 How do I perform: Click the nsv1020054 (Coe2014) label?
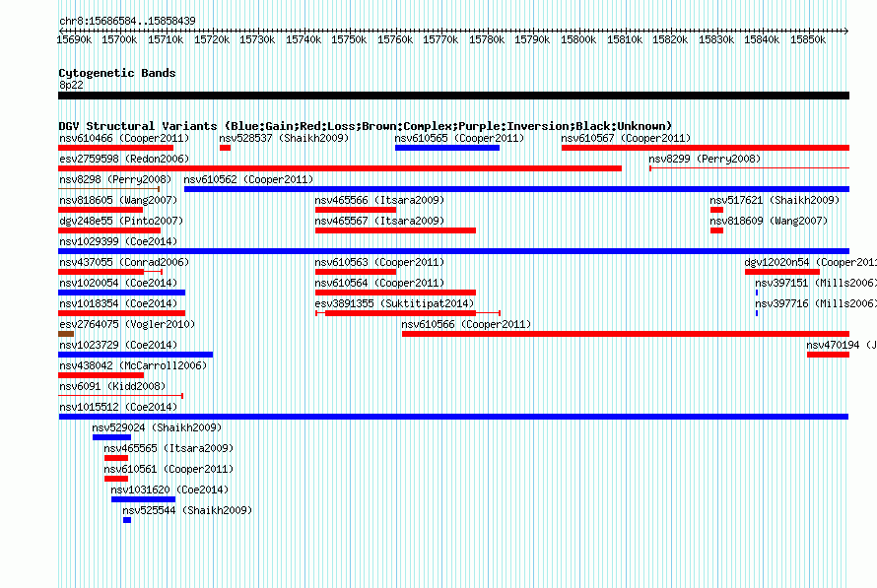coord(118,283)
